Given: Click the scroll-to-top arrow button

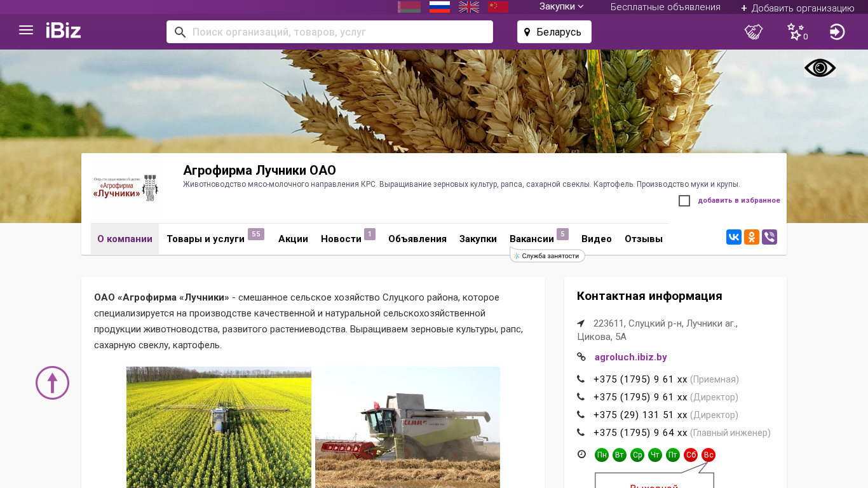Looking at the screenshot, I should pyautogui.click(x=52, y=383).
